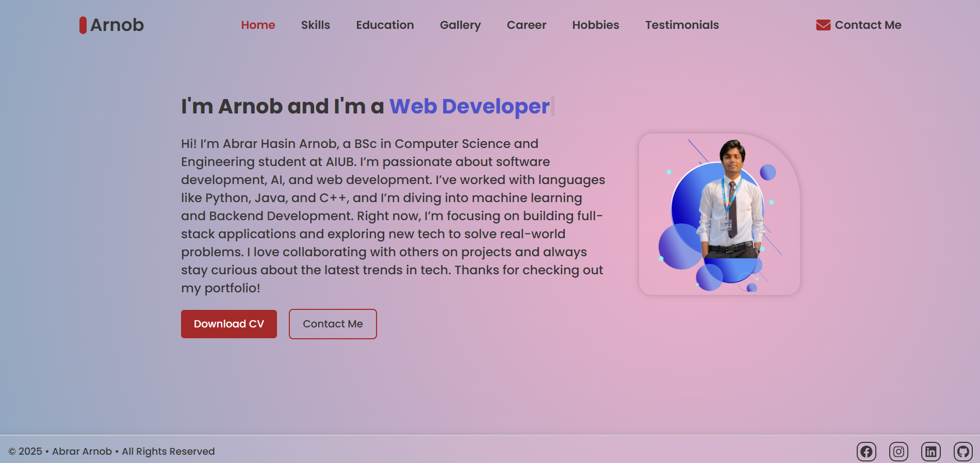Screen dimensions: 980x463
Task: View the Testimonials section
Action: (x=681, y=25)
